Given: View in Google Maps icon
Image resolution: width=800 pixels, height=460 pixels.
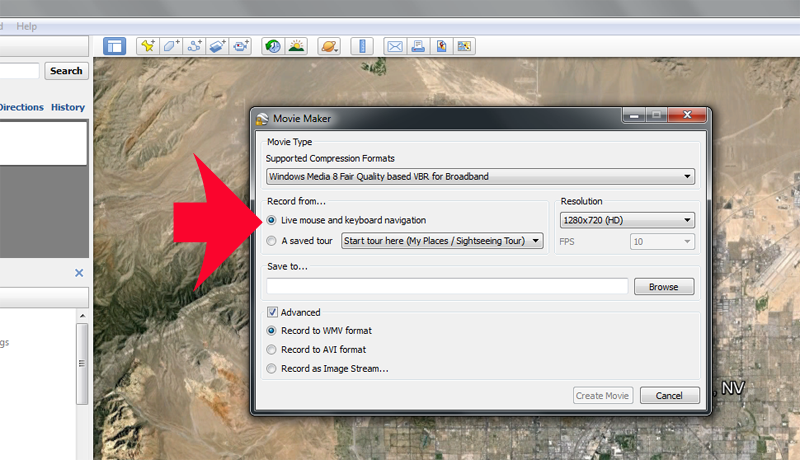Looking at the screenshot, I should pyautogui.click(x=441, y=46).
